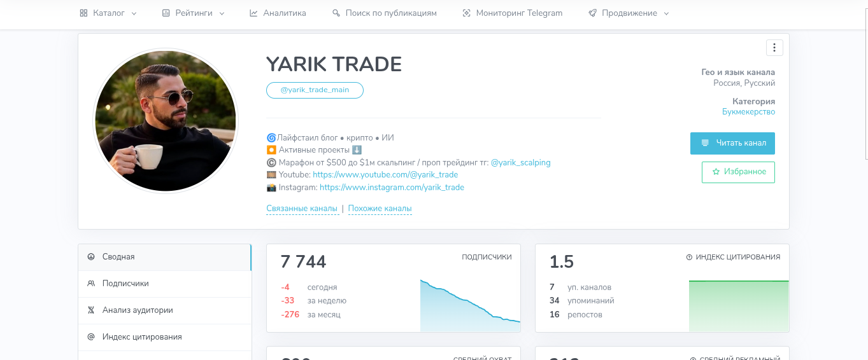Click the help icon beside ИНДЕКС ЦИТИРОВАНИЯ
The width and height of the screenshot is (868, 360).
click(689, 258)
